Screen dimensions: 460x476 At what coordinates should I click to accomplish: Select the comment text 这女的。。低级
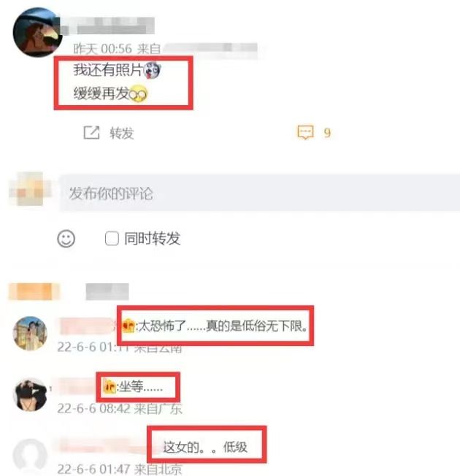coord(205,447)
